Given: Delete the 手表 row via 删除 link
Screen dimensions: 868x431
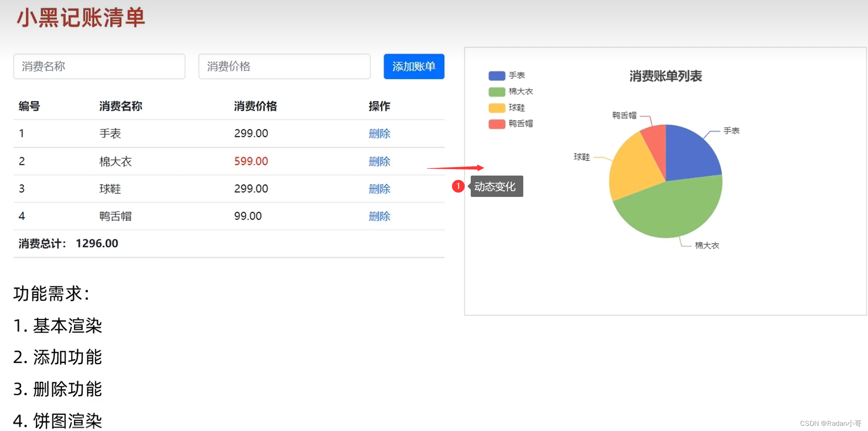Looking at the screenshot, I should [379, 134].
